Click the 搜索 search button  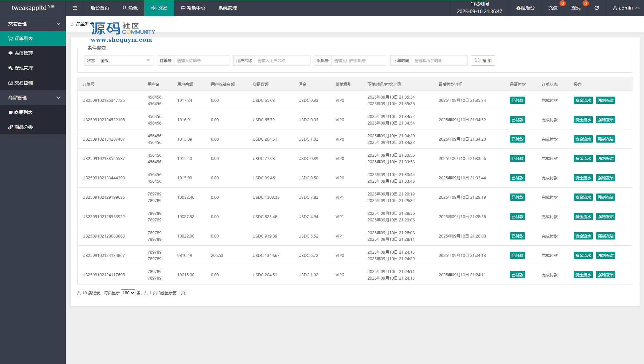[483, 60]
